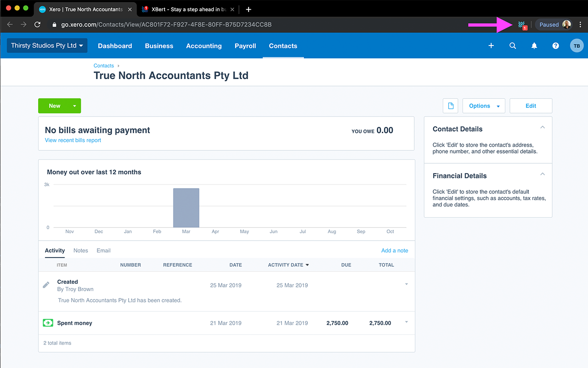The width and height of the screenshot is (588, 368).
Task: Open the Payroll menu
Action: 245,46
